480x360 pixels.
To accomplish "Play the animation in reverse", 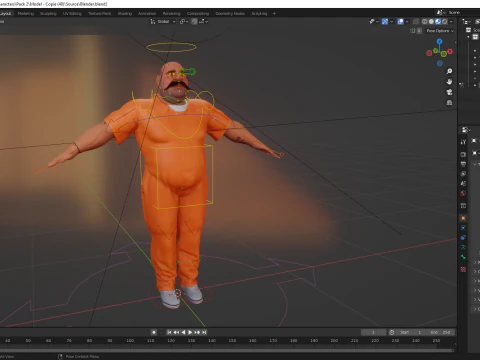I will [x=183, y=332].
